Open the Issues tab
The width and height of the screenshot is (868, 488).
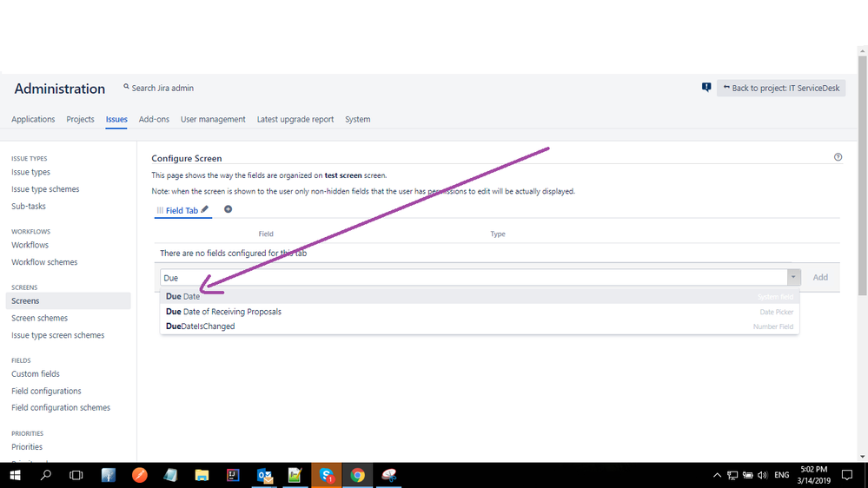tap(116, 119)
